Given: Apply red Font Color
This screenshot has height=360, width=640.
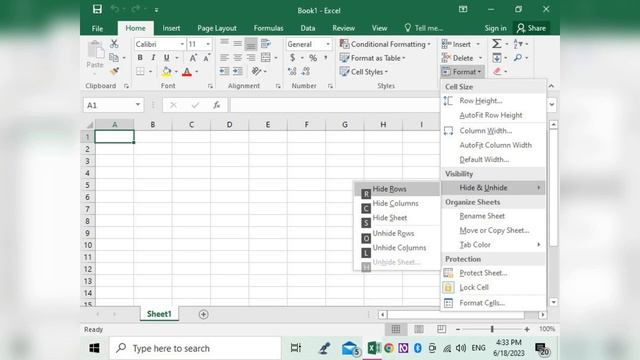Looking at the screenshot, I should [x=187, y=72].
